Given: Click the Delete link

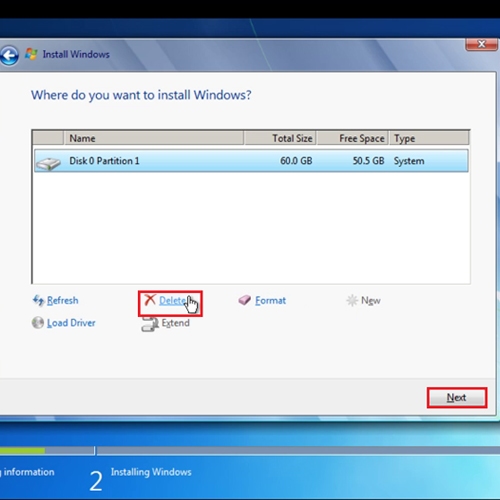Looking at the screenshot, I should [173, 300].
